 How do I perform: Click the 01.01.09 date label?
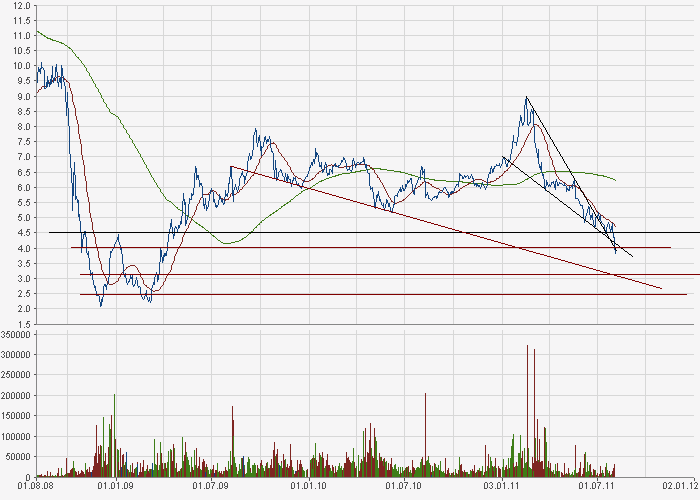point(116,485)
